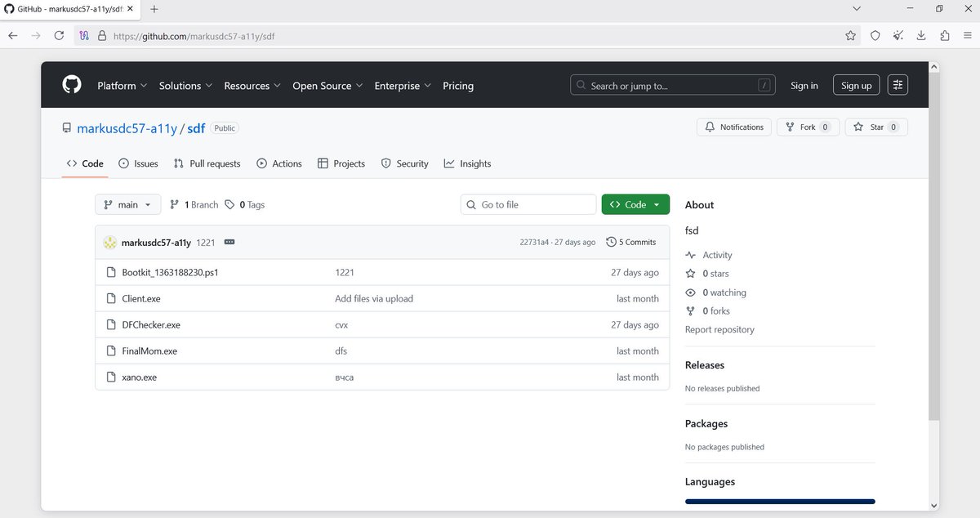The height and width of the screenshot is (518, 980).
Task: Expand the Open Source menu
Action: (x=327, y=86)
